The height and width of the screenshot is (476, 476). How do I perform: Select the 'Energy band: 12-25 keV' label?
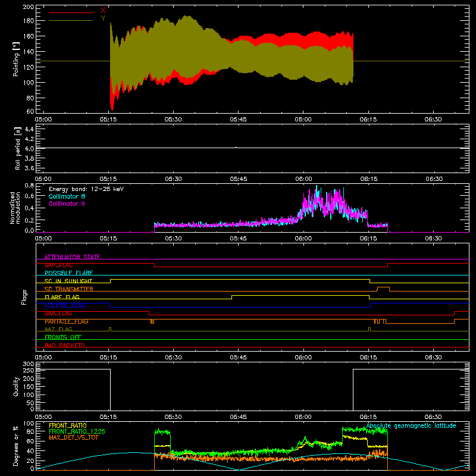point(86,189)
